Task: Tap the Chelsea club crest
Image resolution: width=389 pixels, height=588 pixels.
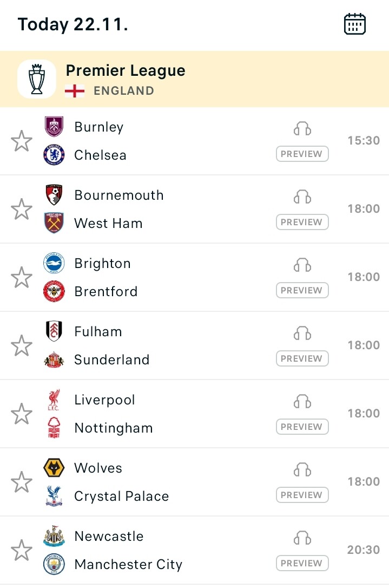Action: point(54,155)
